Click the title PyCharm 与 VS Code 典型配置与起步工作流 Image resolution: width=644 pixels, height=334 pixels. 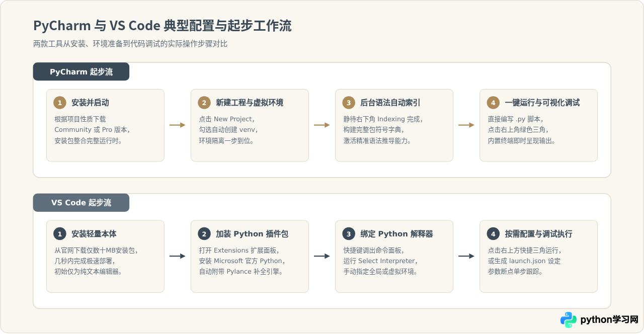[x=163, y=26]
